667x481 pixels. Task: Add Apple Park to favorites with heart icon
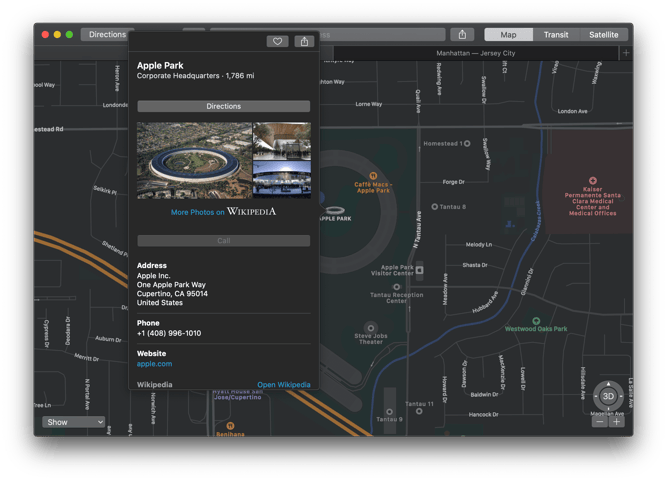pos(277,41)
